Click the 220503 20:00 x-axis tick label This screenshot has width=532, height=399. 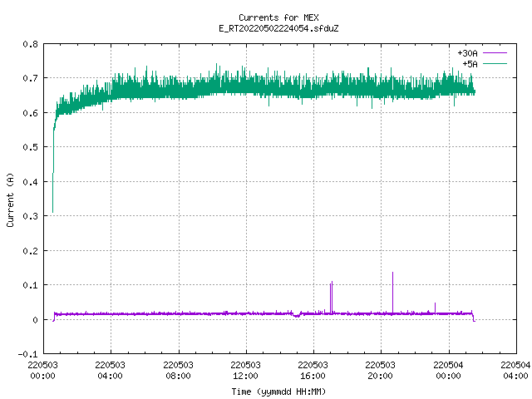pos(380,370)
